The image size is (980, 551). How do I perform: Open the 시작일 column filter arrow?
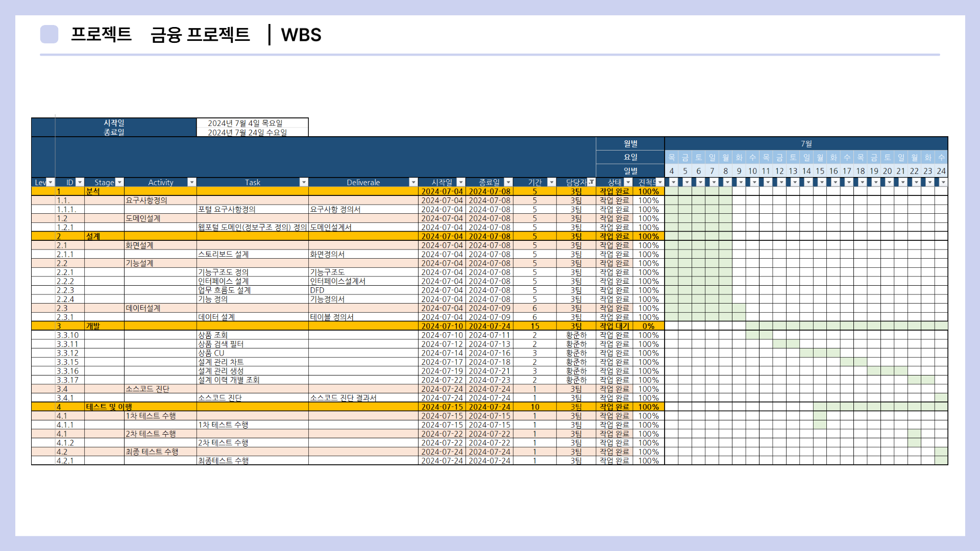coord(460,182)
